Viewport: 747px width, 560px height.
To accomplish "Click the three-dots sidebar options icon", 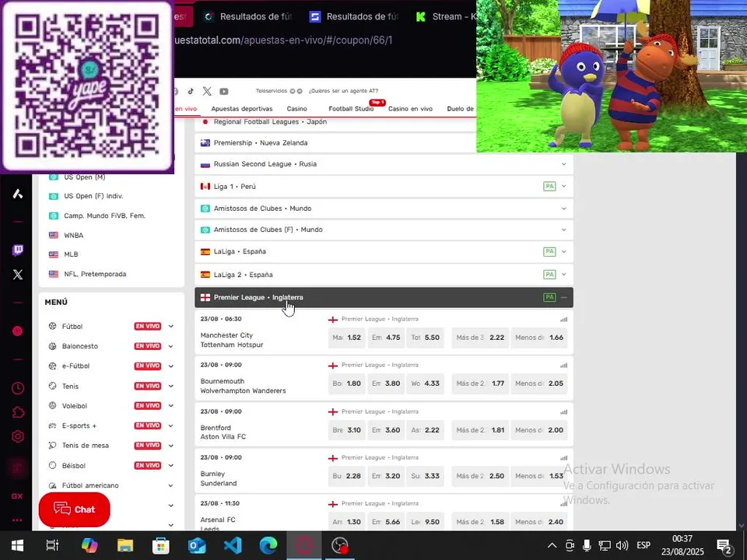I will (18, 520).
